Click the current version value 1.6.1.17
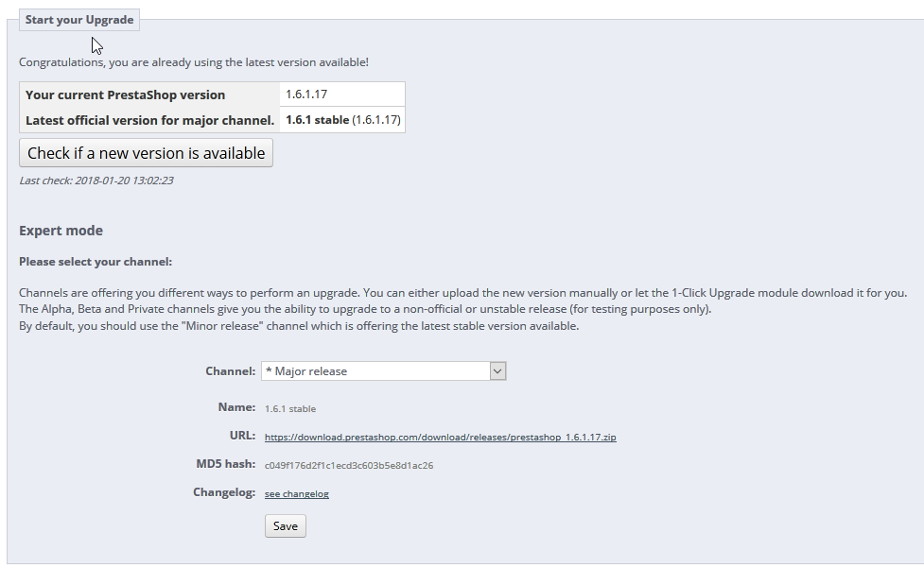 pyautogui.click(x=306, y=95)
